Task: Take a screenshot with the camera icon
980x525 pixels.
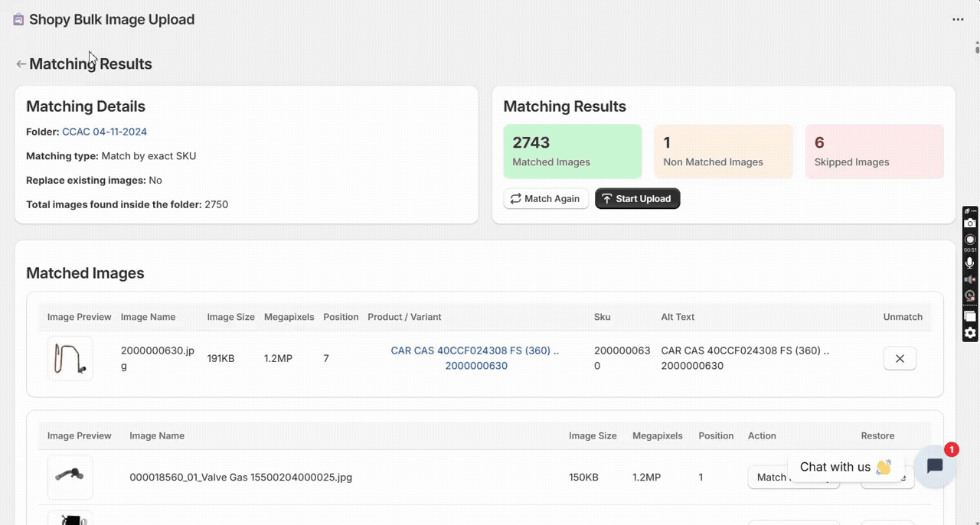Action: tap(970, 223)
